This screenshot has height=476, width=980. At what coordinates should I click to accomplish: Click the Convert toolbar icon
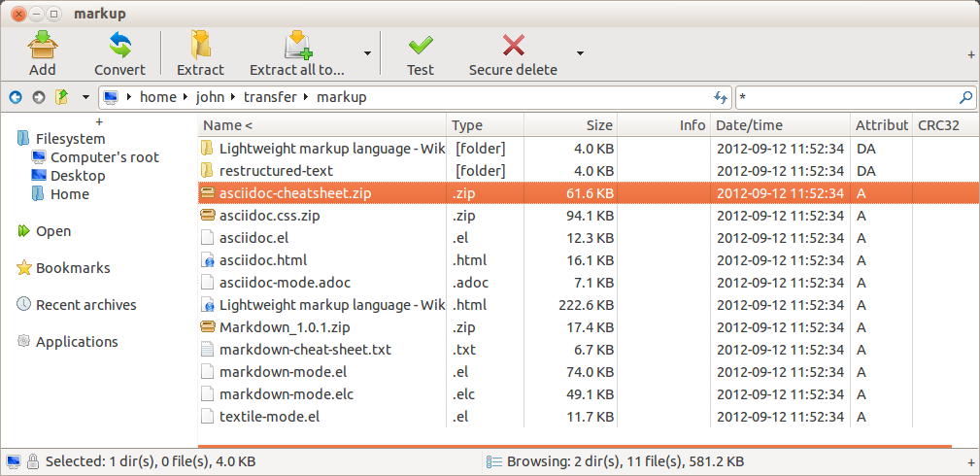click(119, 46)
